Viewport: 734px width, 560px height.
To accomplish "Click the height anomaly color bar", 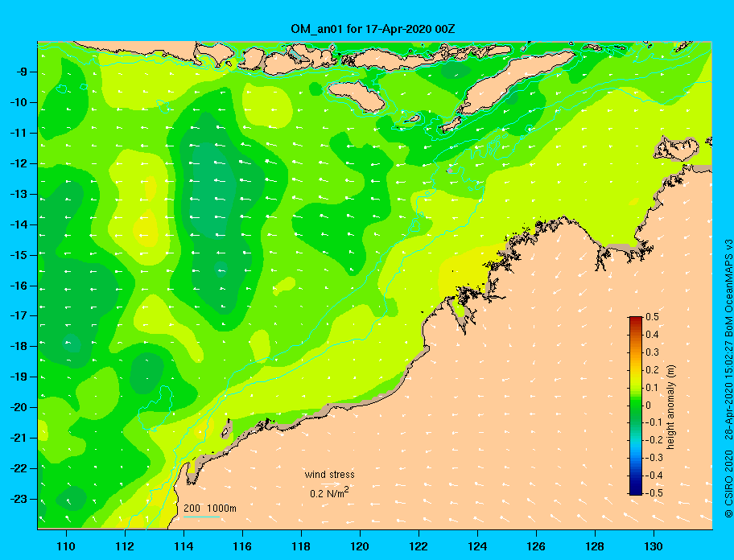I will click(x=636, y=406).
